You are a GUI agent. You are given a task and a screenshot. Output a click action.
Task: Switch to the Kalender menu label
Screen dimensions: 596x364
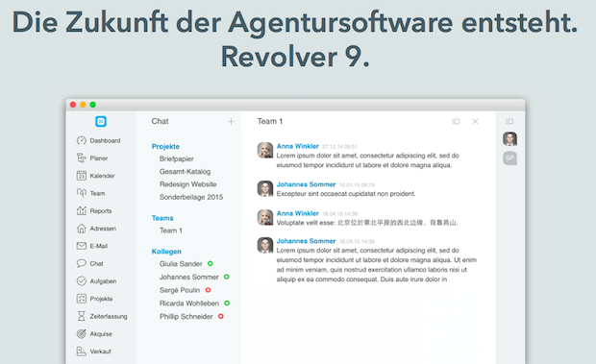(102, 176)
